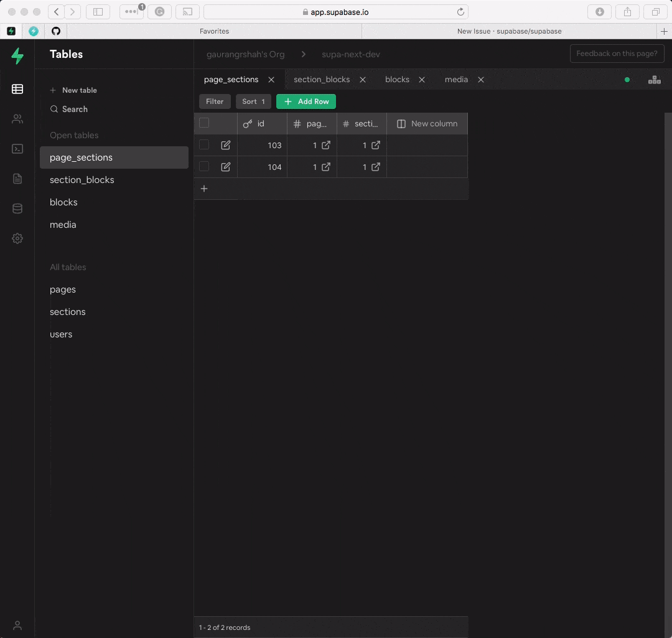Open the schema visualizer icon near the tabs
The image size is (672, 638).
[654, 79]
